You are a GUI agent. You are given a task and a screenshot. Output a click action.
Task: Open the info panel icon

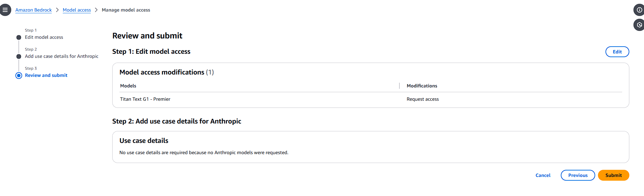click(639, 10)
